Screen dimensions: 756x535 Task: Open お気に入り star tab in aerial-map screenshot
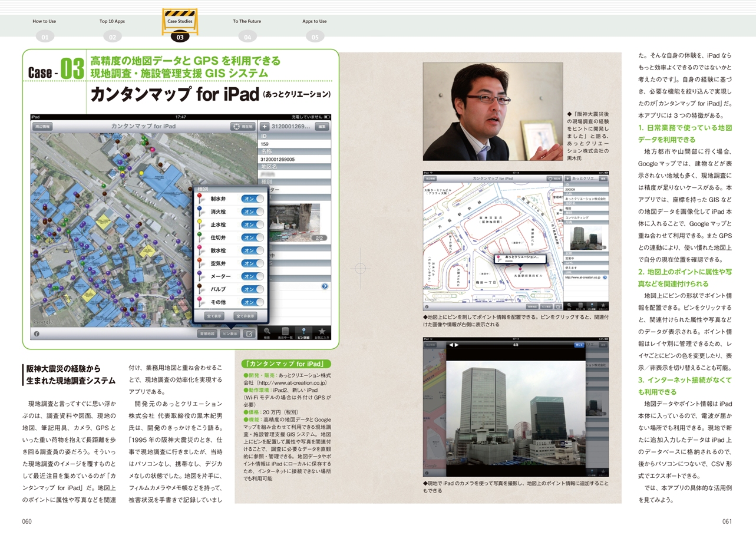click(322, 333)
